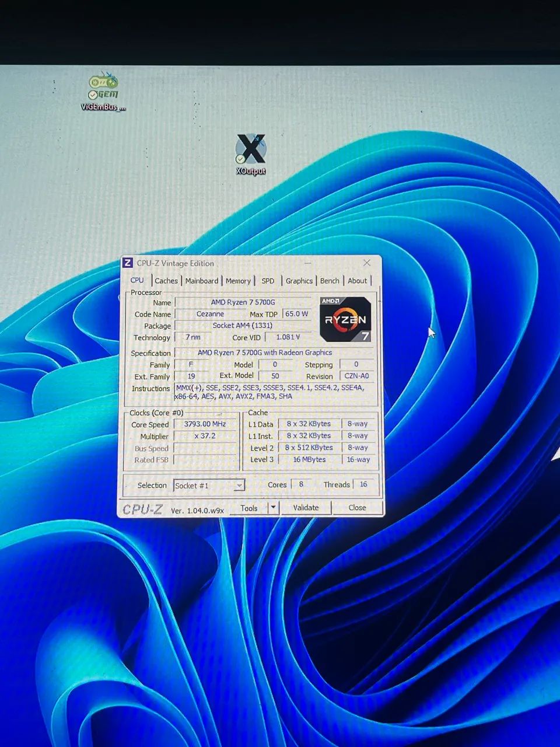Click the empty Rated FSB field
560x747 pixels.
[x=205, y=460]
